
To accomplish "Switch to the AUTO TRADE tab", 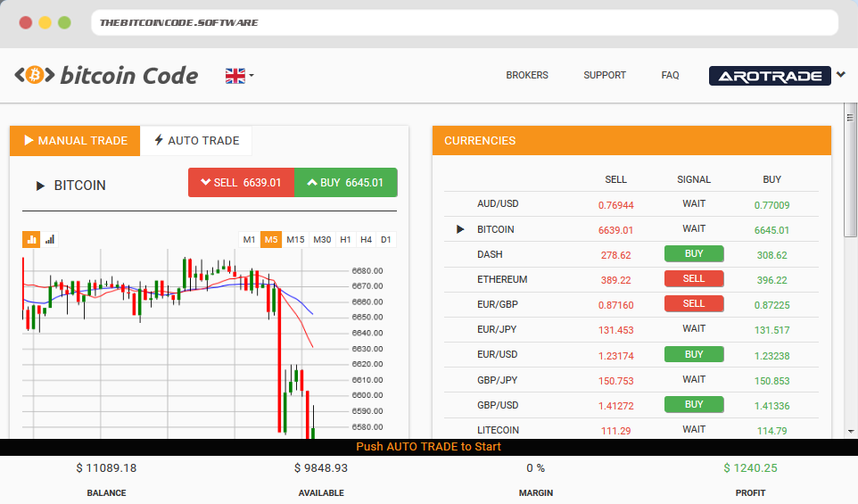I will coord(196,141).
